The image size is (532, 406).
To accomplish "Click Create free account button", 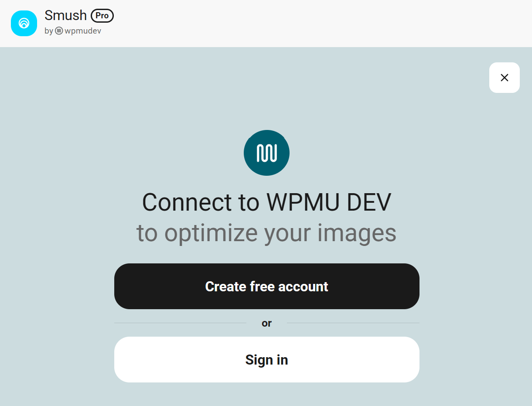I will pyautogui.click(x=267, y=286).
